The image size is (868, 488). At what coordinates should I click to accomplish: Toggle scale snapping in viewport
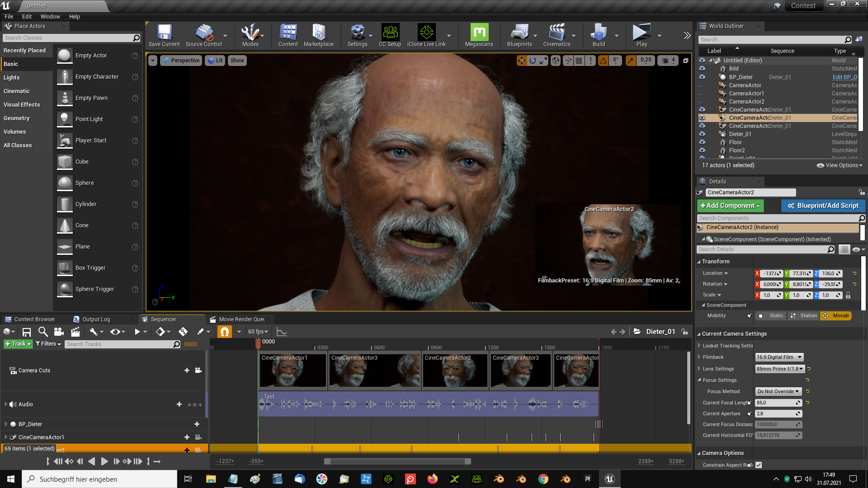(x=630, y=60)
